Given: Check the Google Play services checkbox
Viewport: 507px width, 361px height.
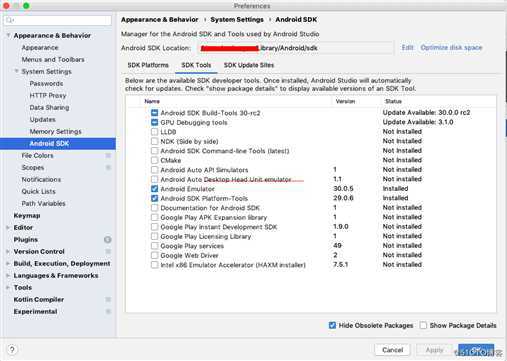Looking at the screenshot, I should click(x=154, y=246).
